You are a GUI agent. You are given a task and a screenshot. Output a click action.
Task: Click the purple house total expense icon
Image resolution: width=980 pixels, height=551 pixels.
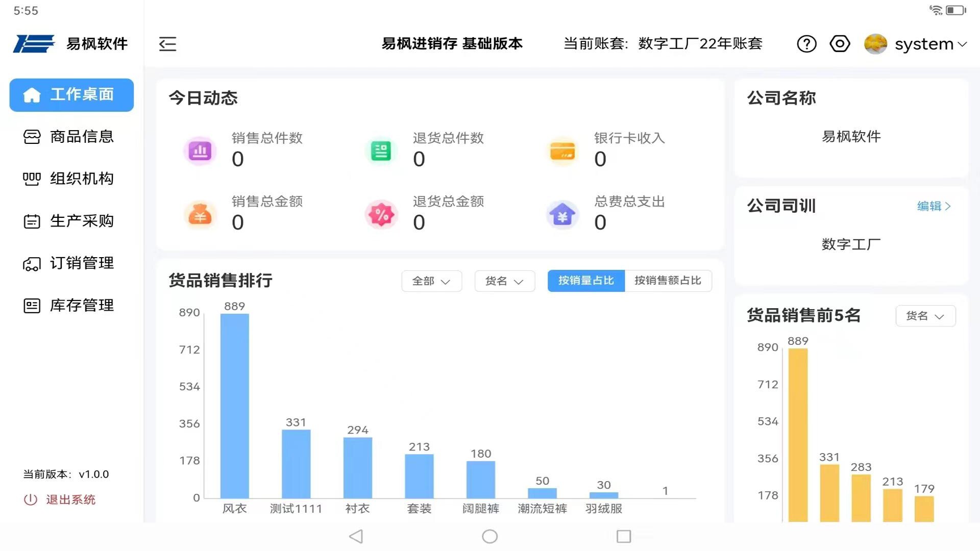pos(562,215)
